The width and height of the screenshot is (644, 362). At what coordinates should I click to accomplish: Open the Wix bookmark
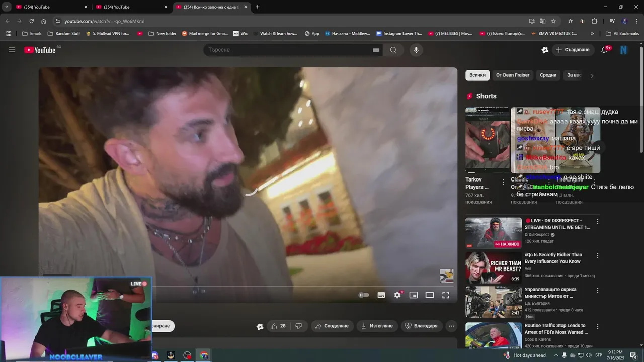coord(240,34)
